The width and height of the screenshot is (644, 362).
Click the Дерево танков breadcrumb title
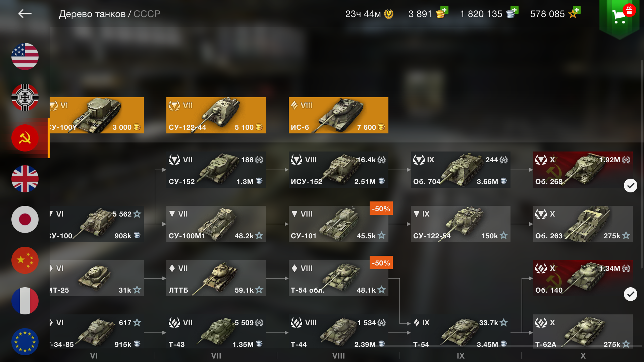(x=92, y=14)
